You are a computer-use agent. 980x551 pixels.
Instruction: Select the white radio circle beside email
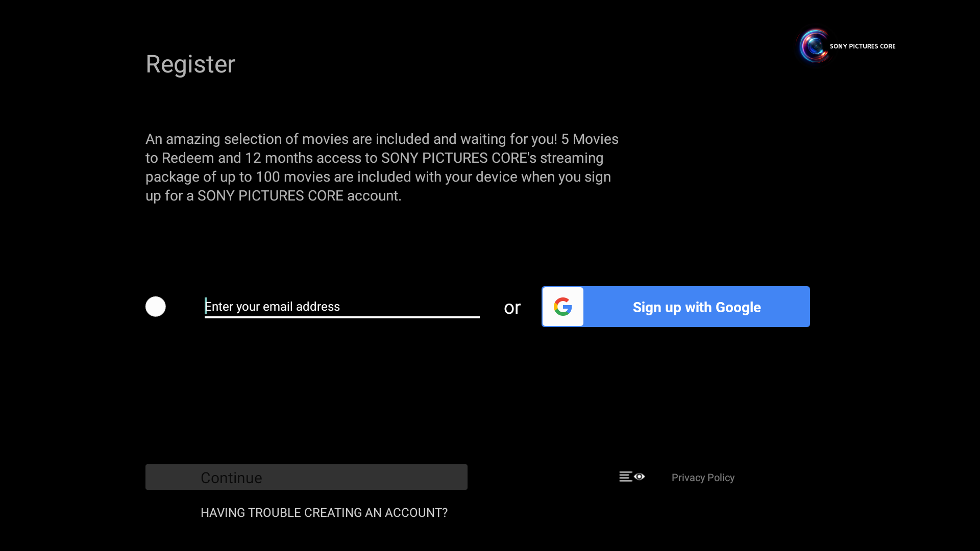[x=156, y=307]
